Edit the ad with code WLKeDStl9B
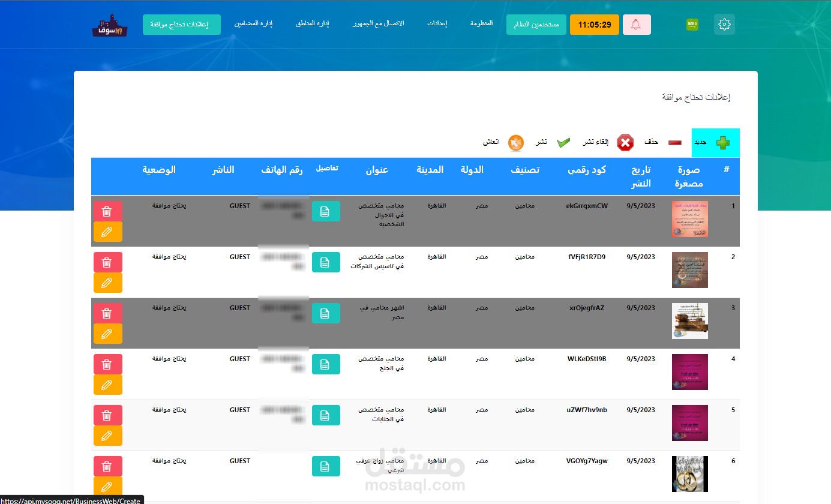Viewport: 831px width, 504px height. (108, 385)
